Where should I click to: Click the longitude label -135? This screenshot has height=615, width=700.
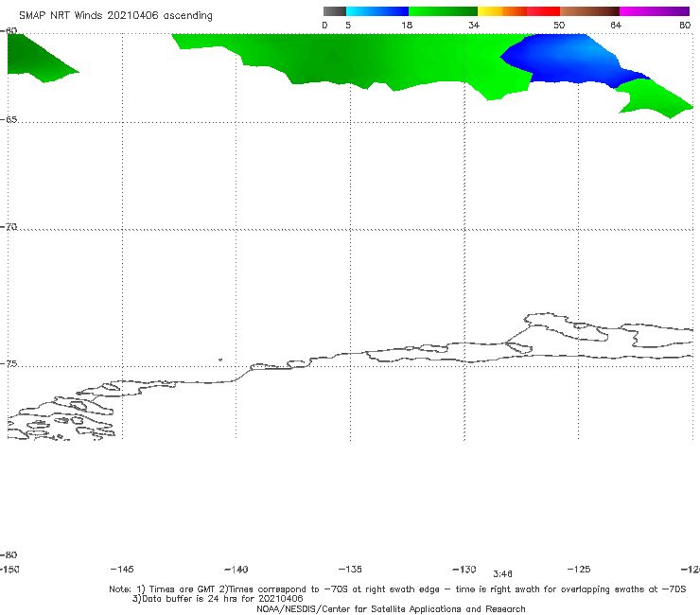(350, 569)
